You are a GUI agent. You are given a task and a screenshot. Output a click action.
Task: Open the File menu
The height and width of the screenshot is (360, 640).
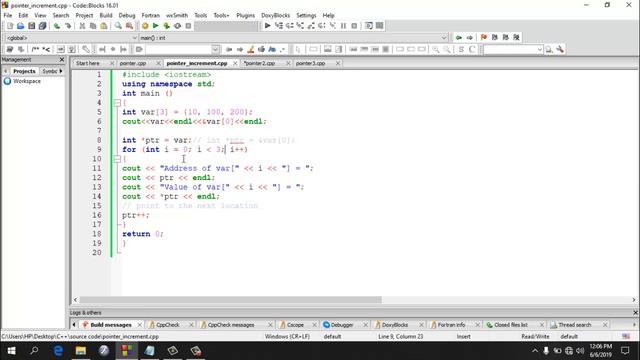coord(8,15)
